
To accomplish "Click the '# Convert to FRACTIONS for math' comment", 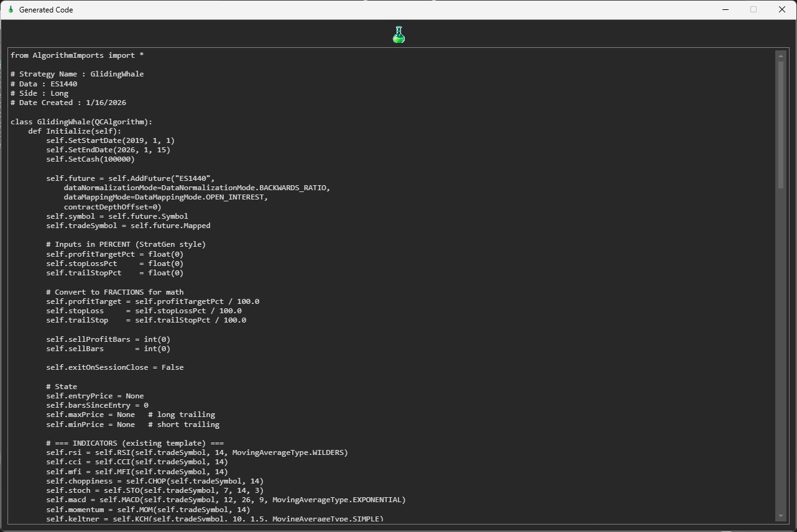I will (x=115, y=292).
